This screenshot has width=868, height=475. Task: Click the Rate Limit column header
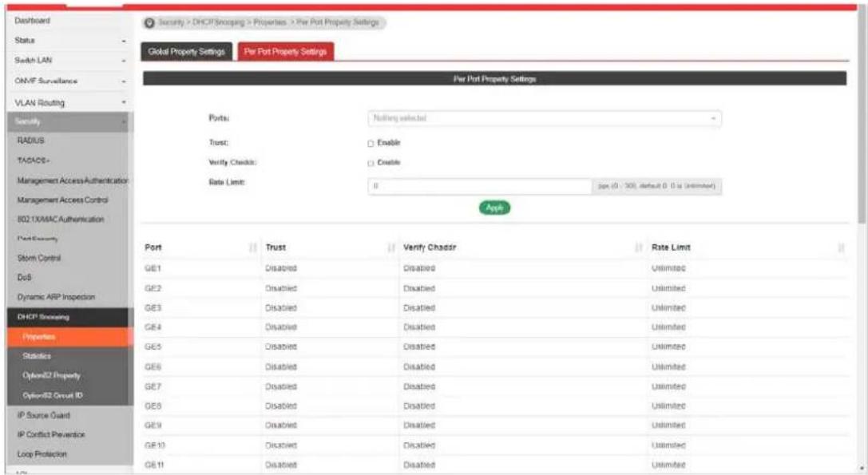tap(671, 247)
